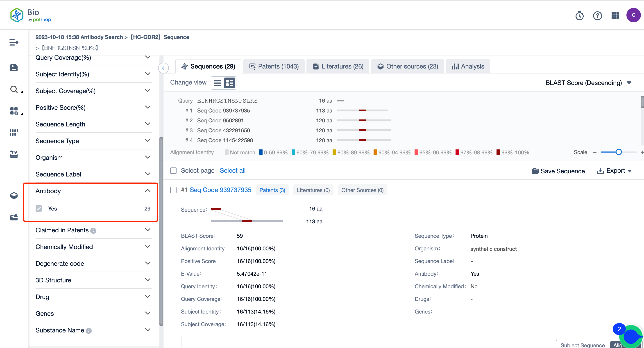Image resolution: width=644 pixels, height=348 pixels.
Task: Click the collapse left panel arrow icon
Action: (163, 68)
